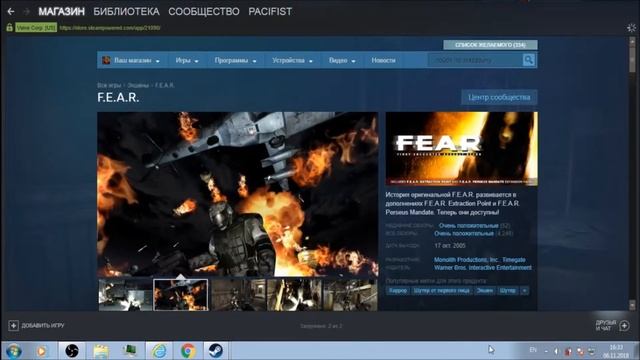Switch to the МАГАЗИН tab

(x=62, y=11)
